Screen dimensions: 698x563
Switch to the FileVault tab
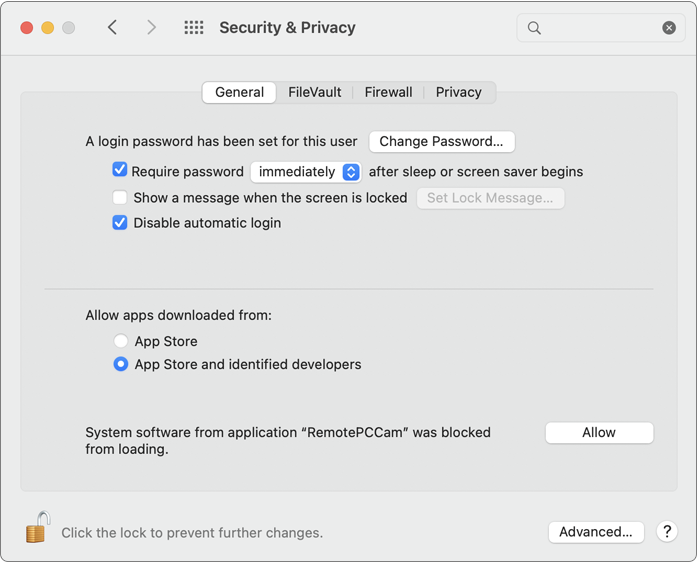pyautogui.click(x=315, y=92)
